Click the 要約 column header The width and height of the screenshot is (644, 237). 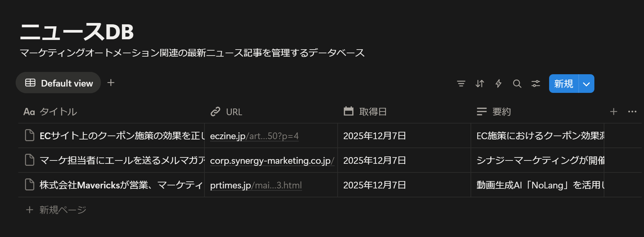click(501, 112)
